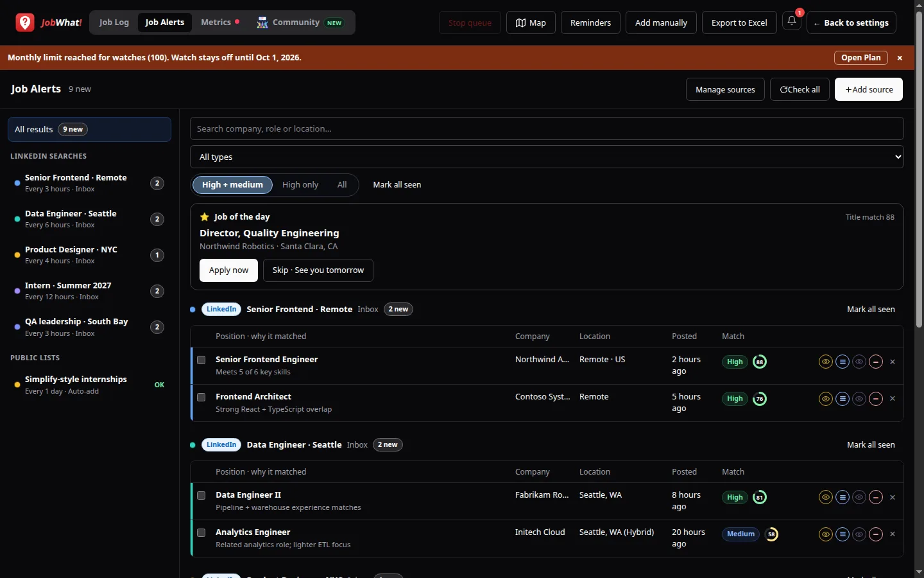
Task: Click Skip · See you tomorrow
Action: coord(318,270)
